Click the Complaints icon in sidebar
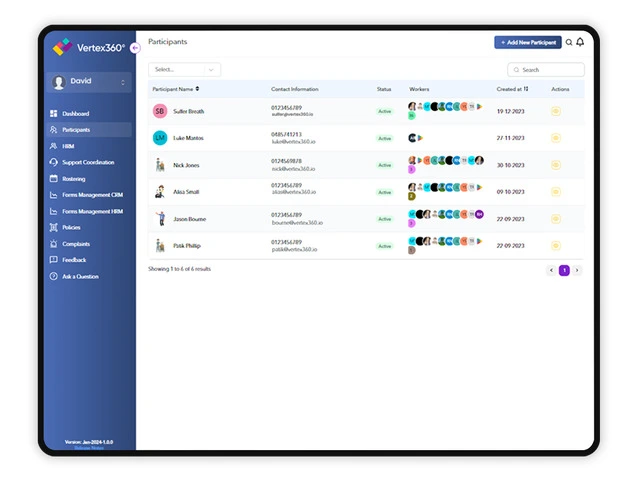 tap(53, 244)
